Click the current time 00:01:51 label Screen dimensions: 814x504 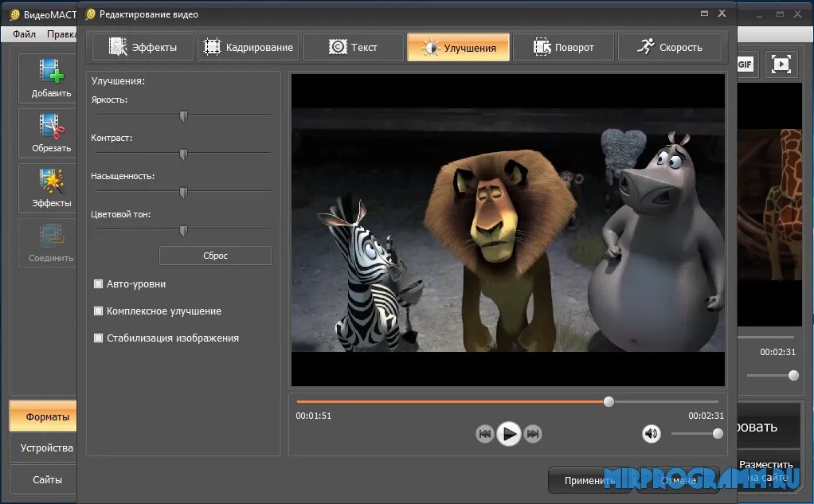313,416
